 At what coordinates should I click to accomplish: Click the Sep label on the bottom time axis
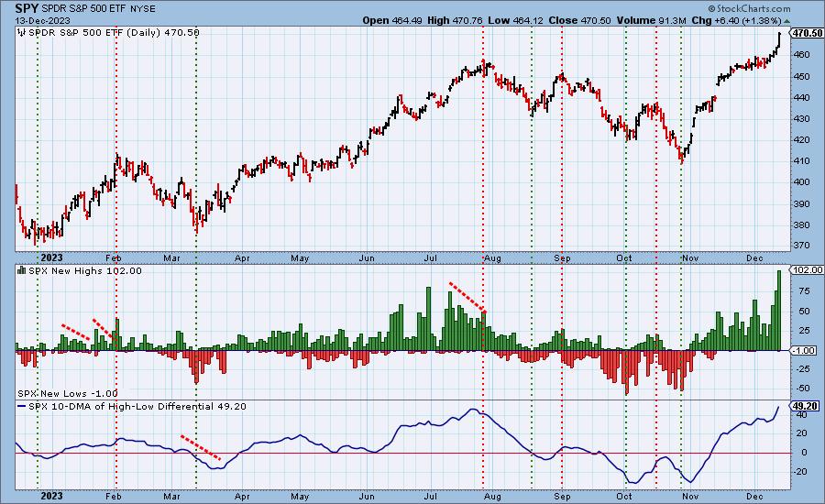[x=562, y=496]
